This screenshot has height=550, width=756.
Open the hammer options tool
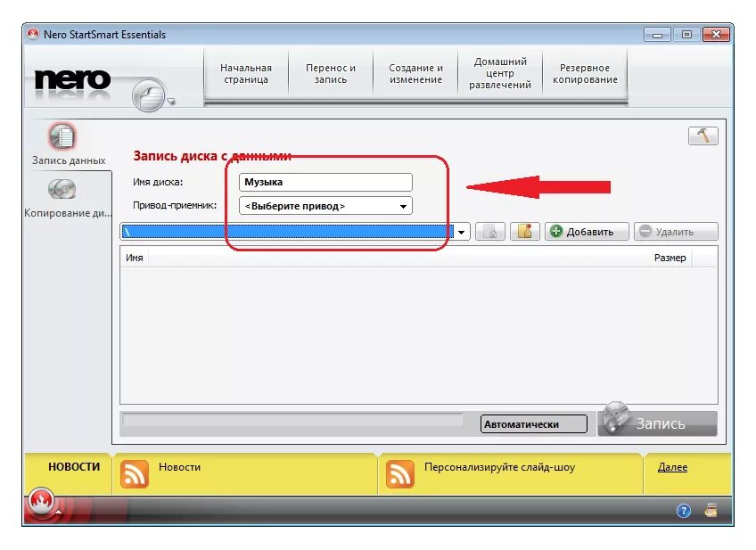pos(703,135)
